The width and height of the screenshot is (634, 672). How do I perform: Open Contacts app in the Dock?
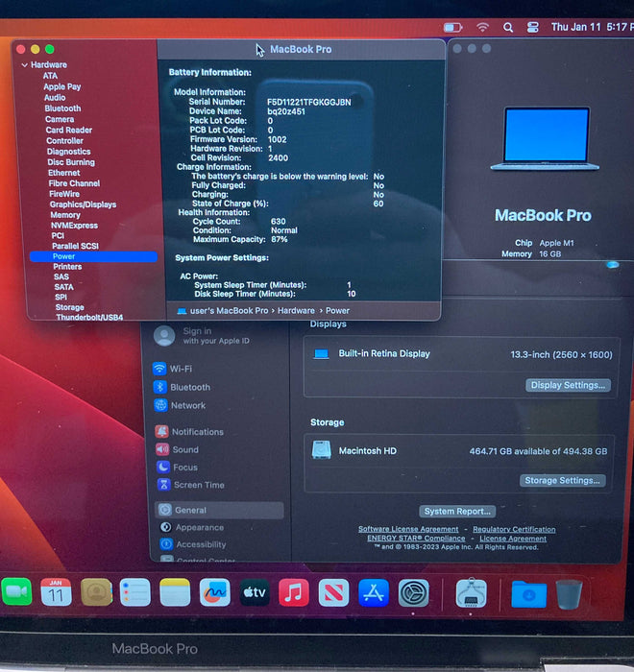pos(96,592)
